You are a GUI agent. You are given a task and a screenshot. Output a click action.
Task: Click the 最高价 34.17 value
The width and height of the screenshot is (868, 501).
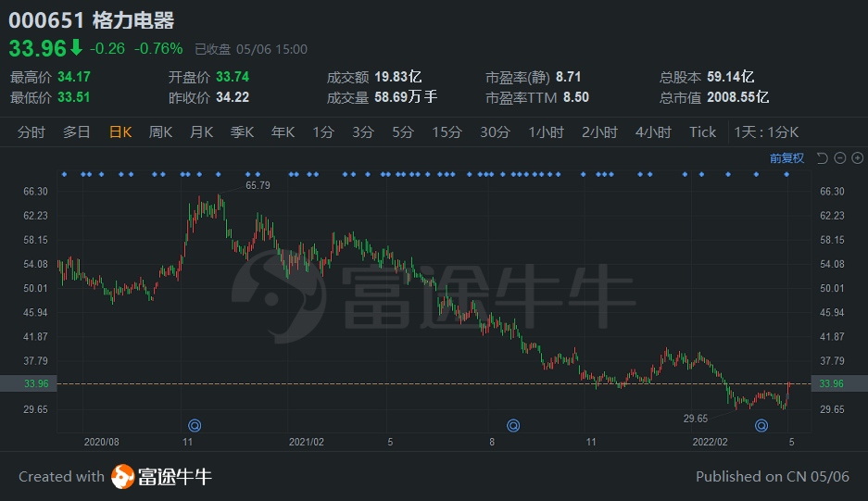(74, 77)
